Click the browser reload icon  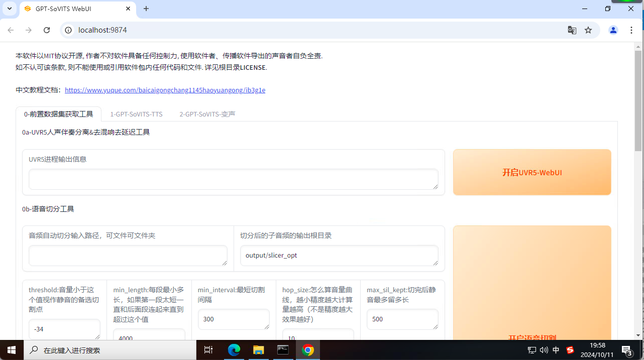[x=47, y=30]
